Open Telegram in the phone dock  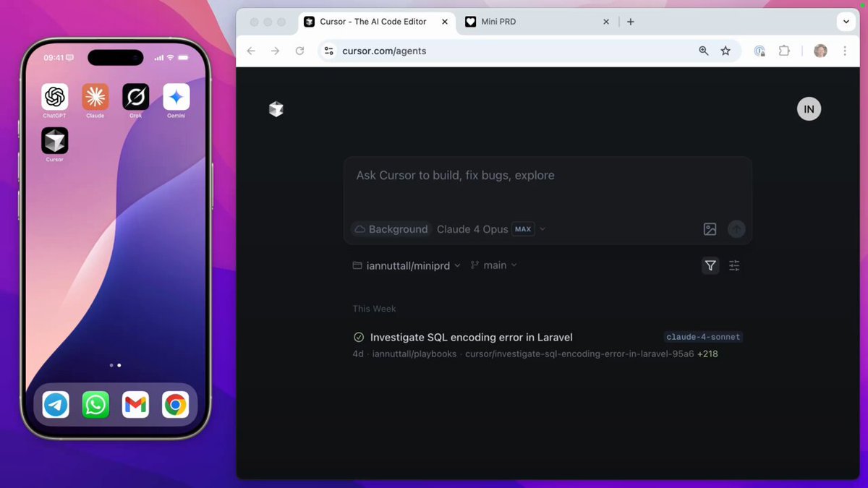[56, 405]
